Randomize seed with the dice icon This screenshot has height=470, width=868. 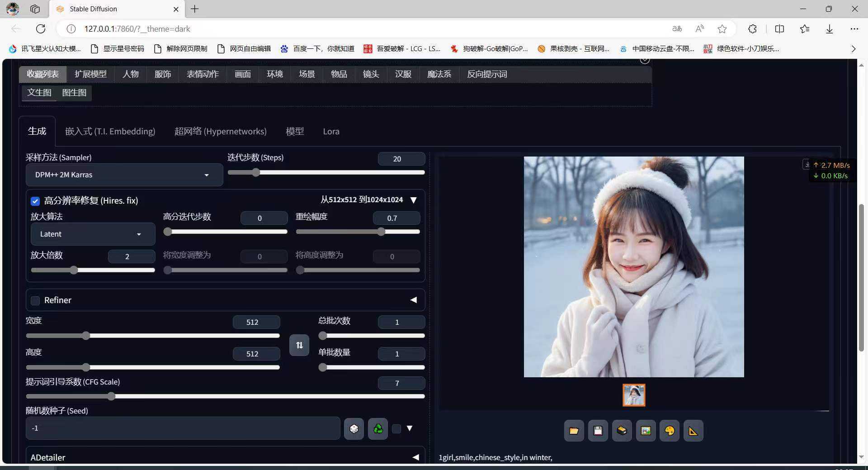coord(354,428)
